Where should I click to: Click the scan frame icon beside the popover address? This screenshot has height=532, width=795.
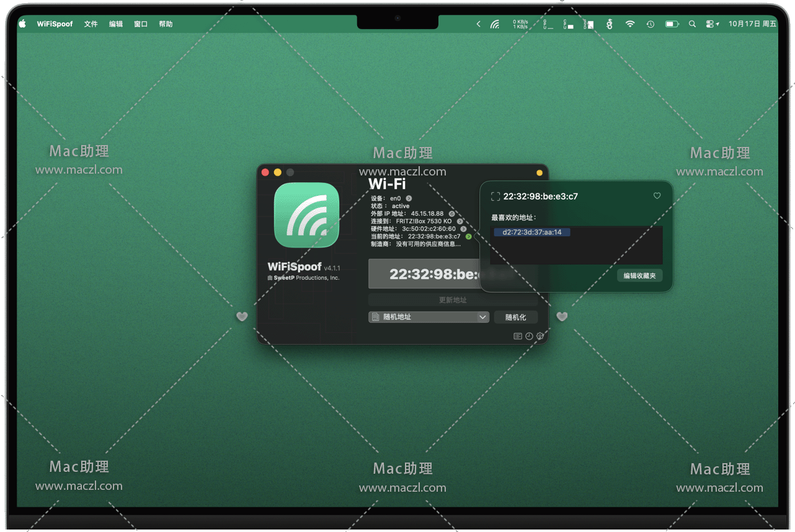pyautogui.click(x=495, y=197)
